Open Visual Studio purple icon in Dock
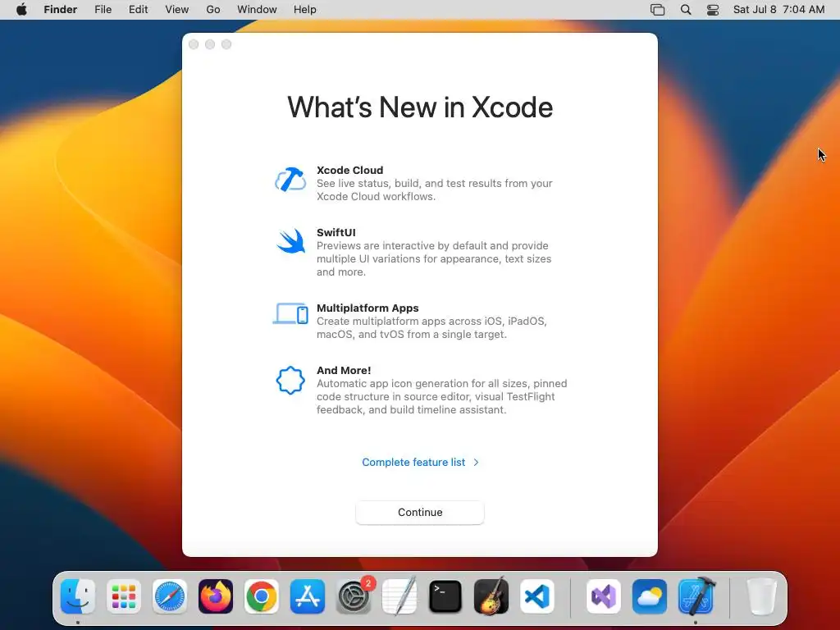 click(x=604, y=596)
